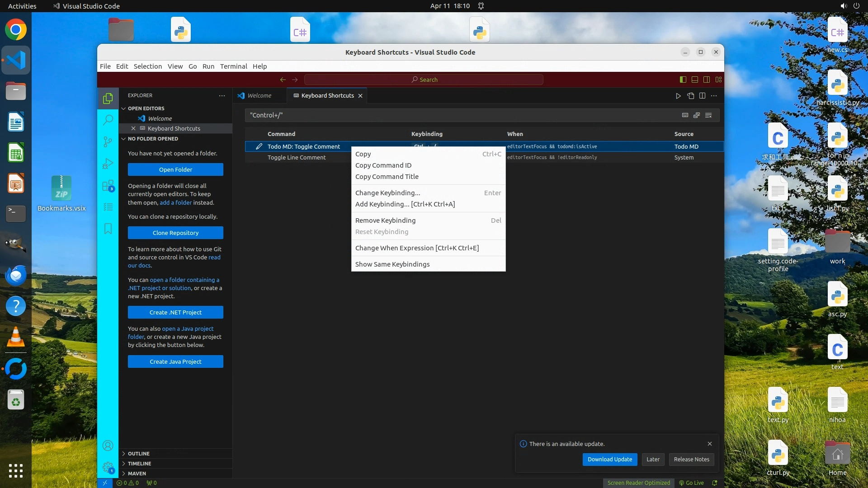Expand the TIMELINE section
This screenshot has height=488, width=868.
[x=139, y=464]
